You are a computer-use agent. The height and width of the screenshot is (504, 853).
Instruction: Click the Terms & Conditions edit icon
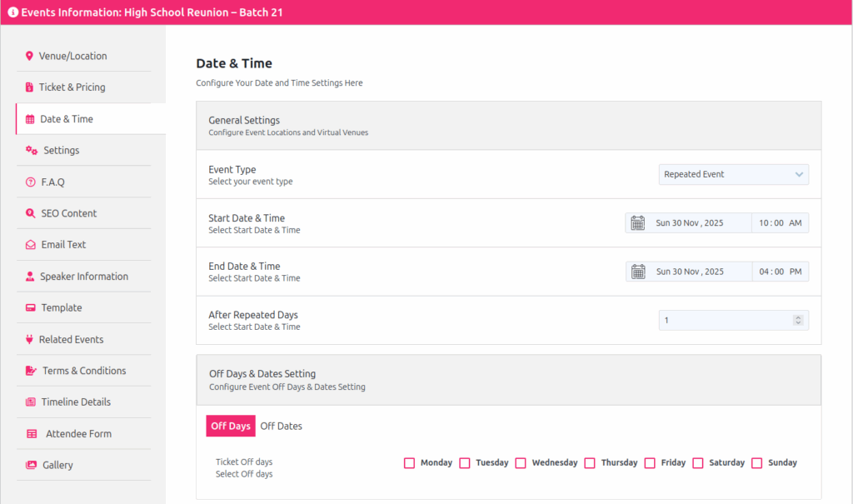pos(31,371)
